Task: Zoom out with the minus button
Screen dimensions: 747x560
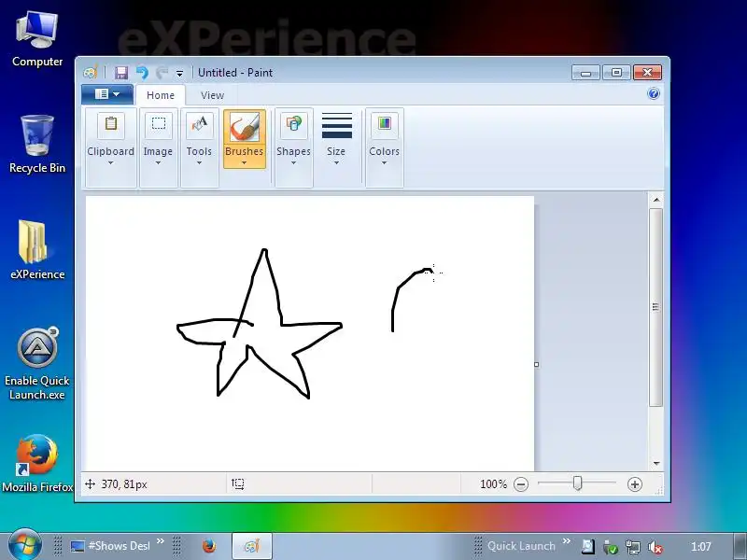Action: [521, 484]
